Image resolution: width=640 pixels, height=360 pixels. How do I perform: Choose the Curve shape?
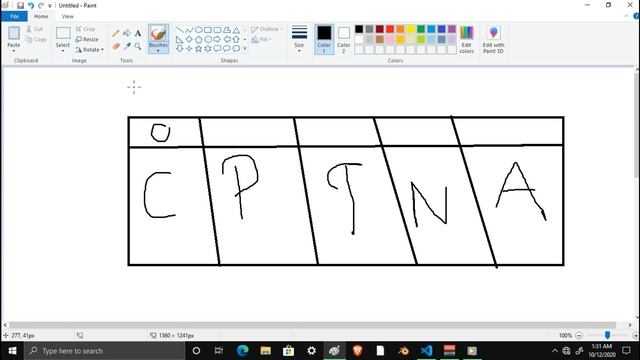(x=189, y=30)
